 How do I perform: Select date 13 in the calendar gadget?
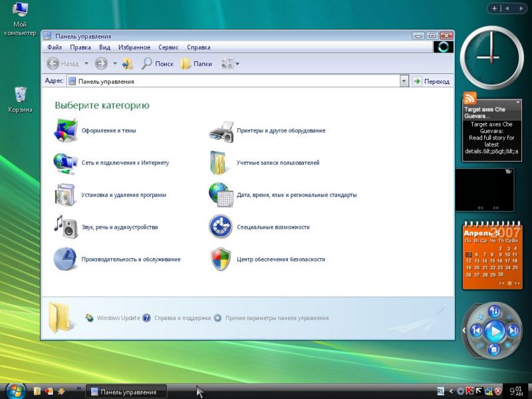[x=477, y=261]
